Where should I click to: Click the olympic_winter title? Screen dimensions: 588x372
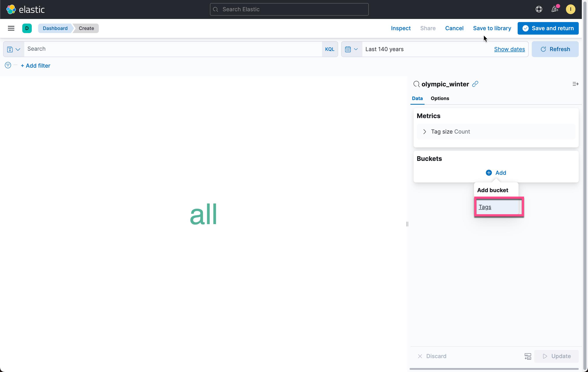(445, 84)
